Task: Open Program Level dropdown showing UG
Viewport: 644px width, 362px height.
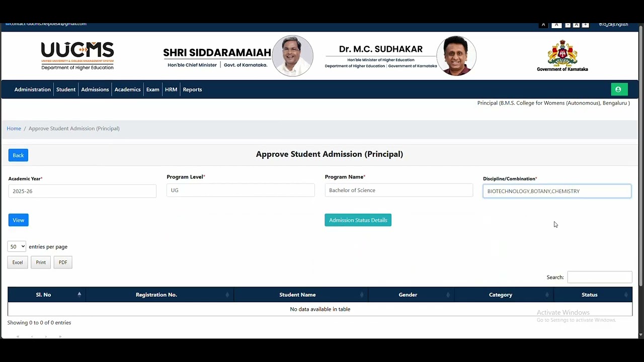Action: 240,190
